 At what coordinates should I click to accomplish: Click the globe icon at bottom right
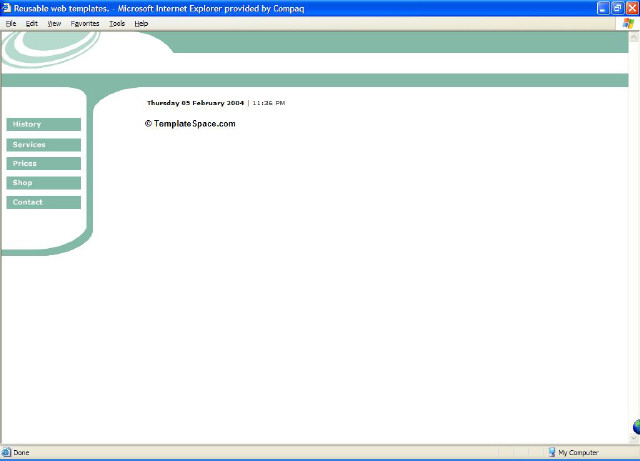pyautogui.click(x=635, y=427)
